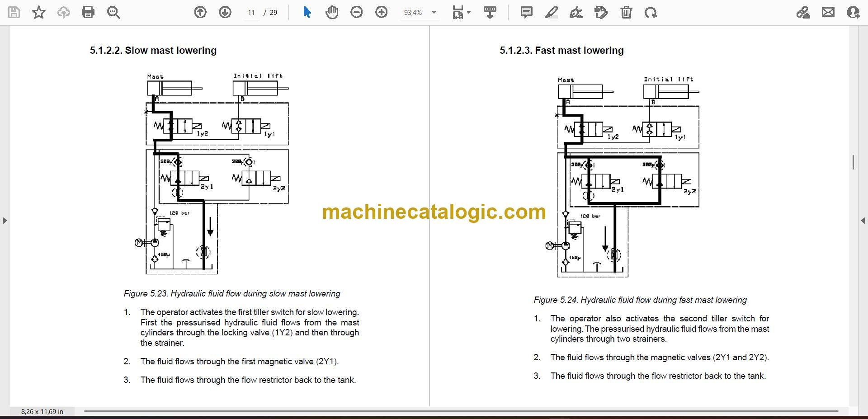Click the vertical scrollbar thumb

[x=854, y=162]
